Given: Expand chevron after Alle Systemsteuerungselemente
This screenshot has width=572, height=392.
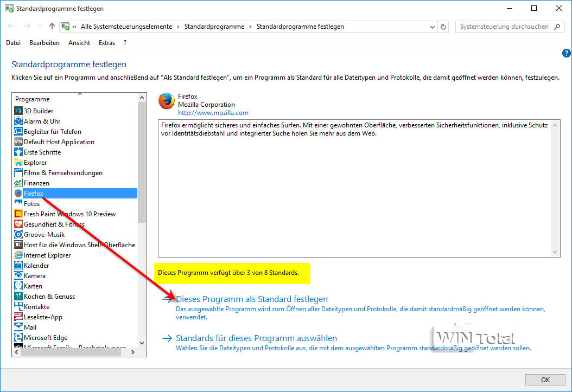Looking at the screenshot, I should [x=178, y=27].
